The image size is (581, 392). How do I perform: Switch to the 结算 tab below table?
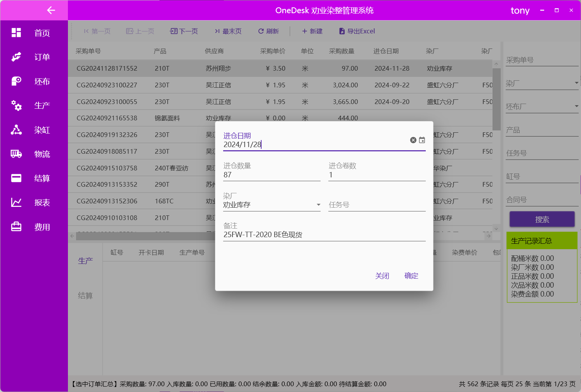[x=85, y=296]
